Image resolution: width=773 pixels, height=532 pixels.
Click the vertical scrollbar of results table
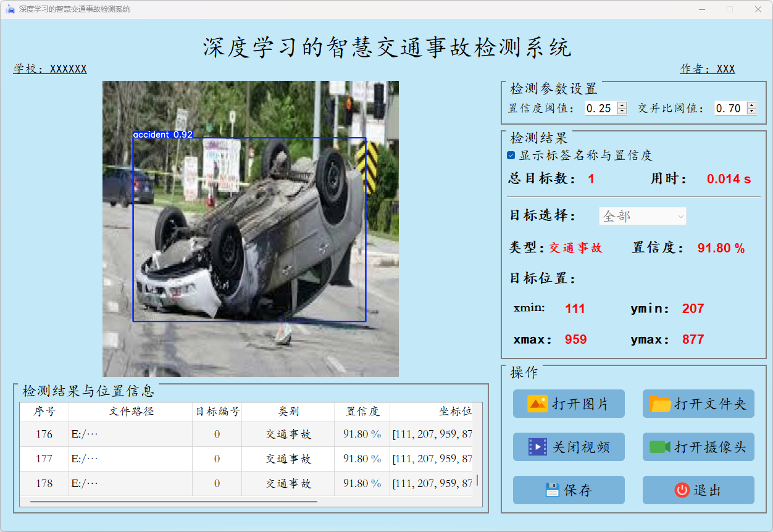coord(477,480)
